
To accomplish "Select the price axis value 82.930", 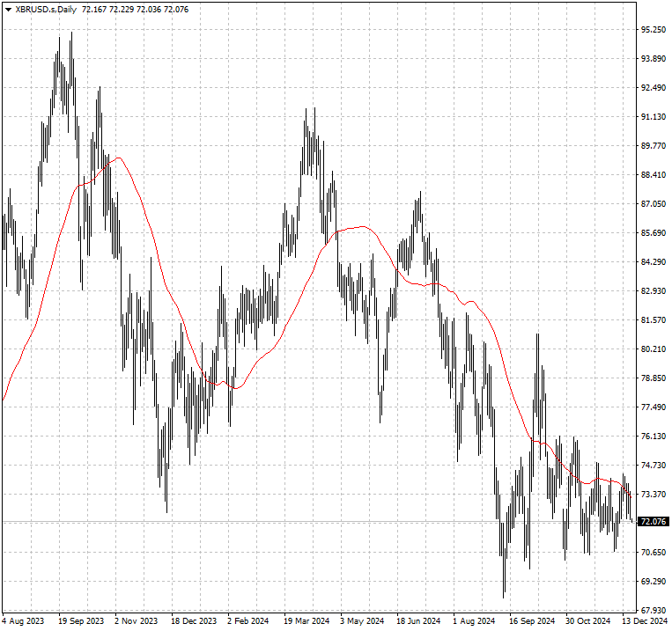I will [654, 291].
